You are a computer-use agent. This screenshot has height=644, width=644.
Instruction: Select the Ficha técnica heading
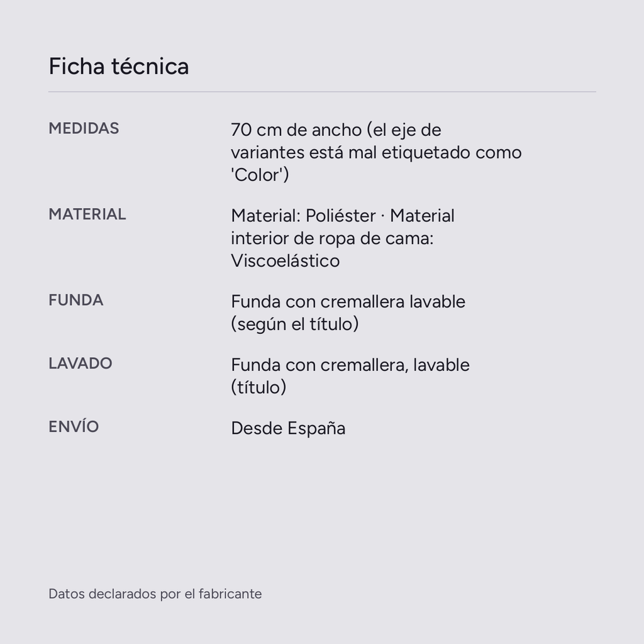119,66
